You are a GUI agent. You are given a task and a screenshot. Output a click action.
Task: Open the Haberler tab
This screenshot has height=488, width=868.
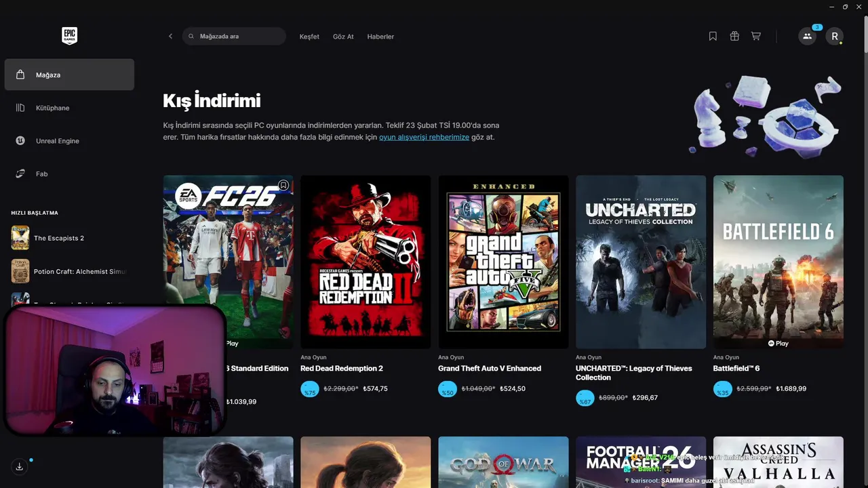[380, 37]
